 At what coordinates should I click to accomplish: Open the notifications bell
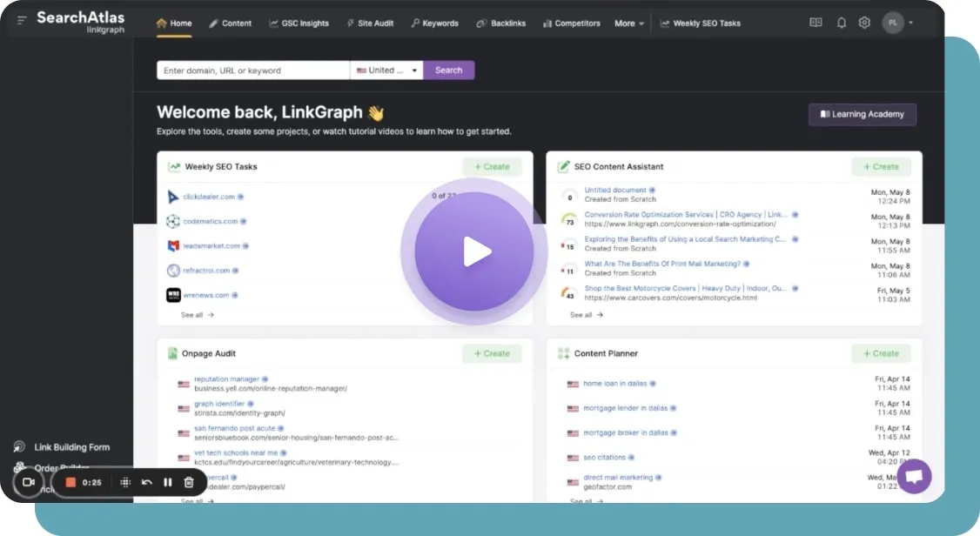click(841, 23)
